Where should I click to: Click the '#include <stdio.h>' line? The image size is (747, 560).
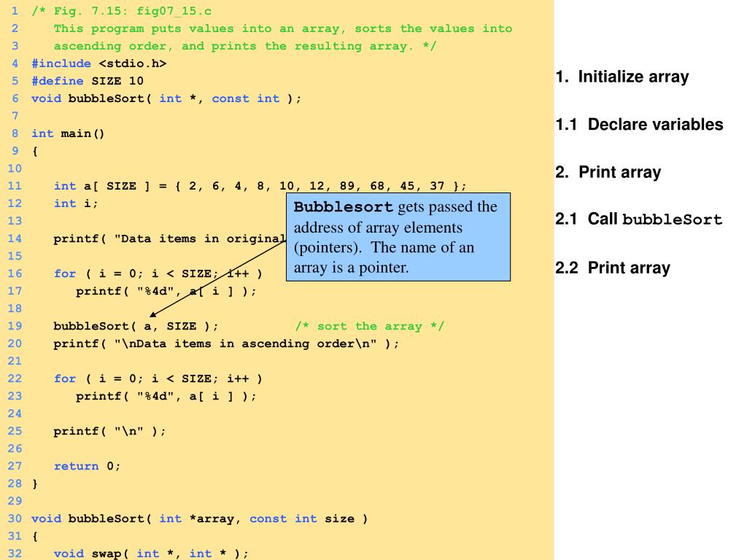(99, 63)
